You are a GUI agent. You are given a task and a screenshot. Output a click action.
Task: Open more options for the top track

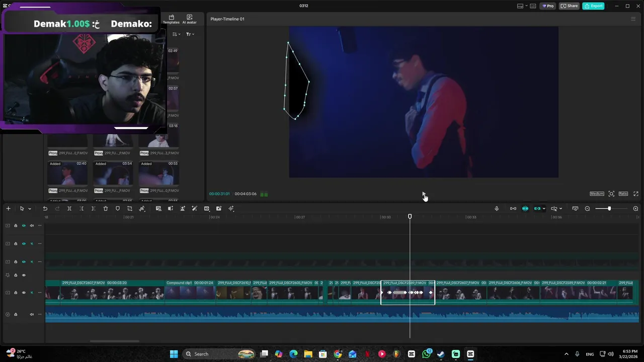(x=40, y=226)
